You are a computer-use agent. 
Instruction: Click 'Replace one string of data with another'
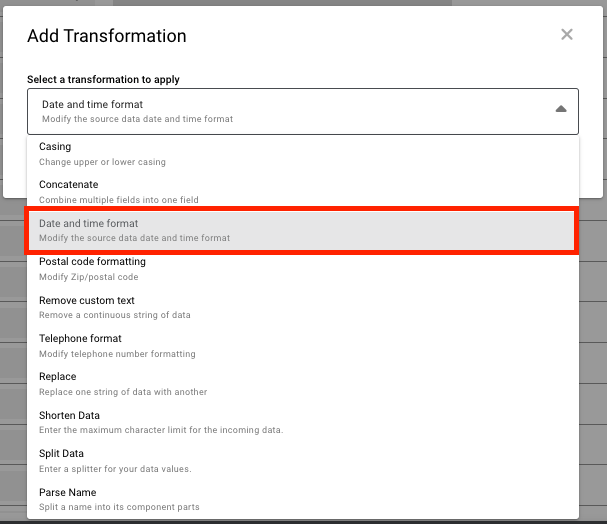123,392
